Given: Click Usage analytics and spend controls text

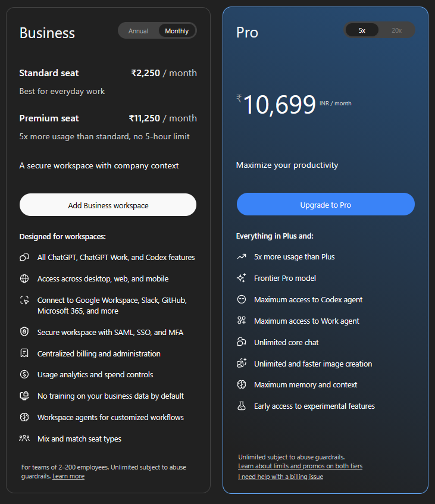Looking at the screenshot, I should (95, 375).
